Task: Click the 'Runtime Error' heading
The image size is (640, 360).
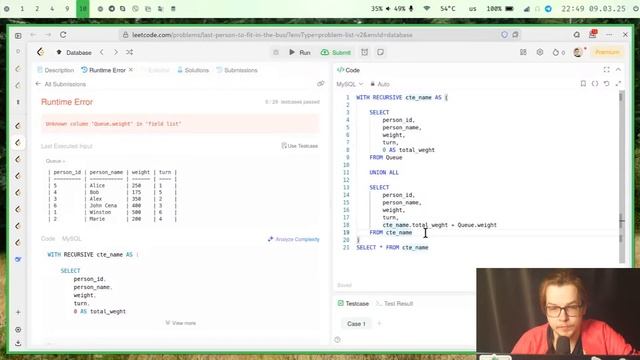Action: [x=67, y=102]
